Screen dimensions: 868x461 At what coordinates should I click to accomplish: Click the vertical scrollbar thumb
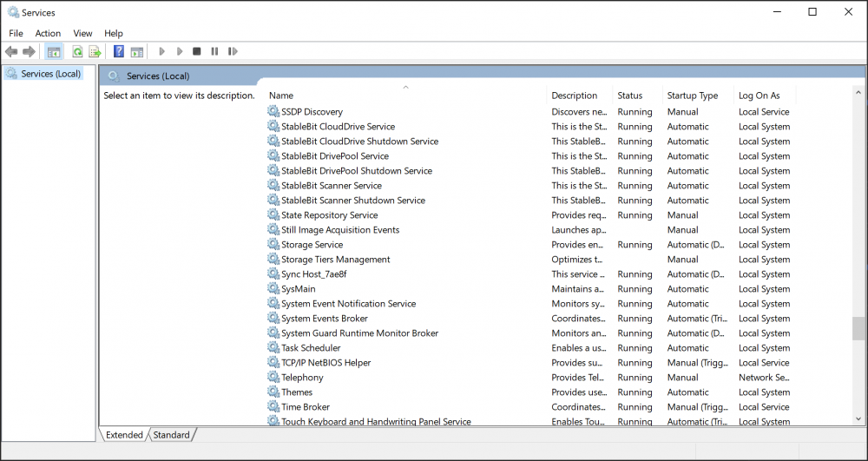[858, 328]
